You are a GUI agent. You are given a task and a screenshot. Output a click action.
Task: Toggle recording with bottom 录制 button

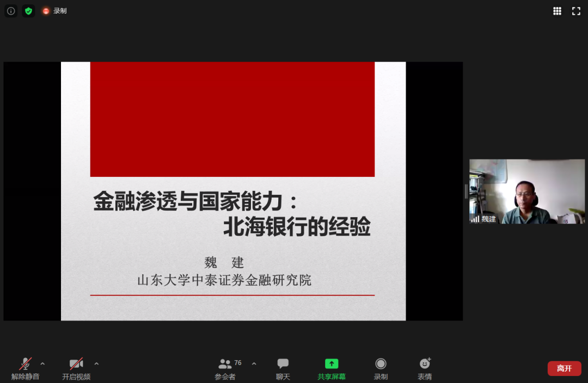pyautogui.click(x=381, y=368)
